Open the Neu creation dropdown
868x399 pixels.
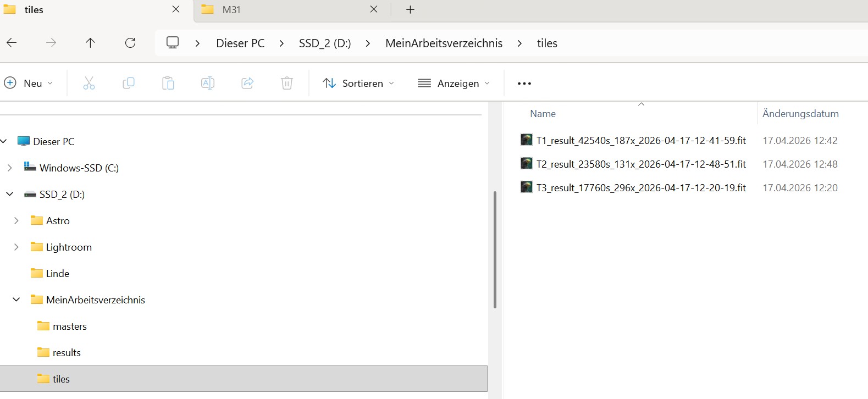[x=29, y=84]
